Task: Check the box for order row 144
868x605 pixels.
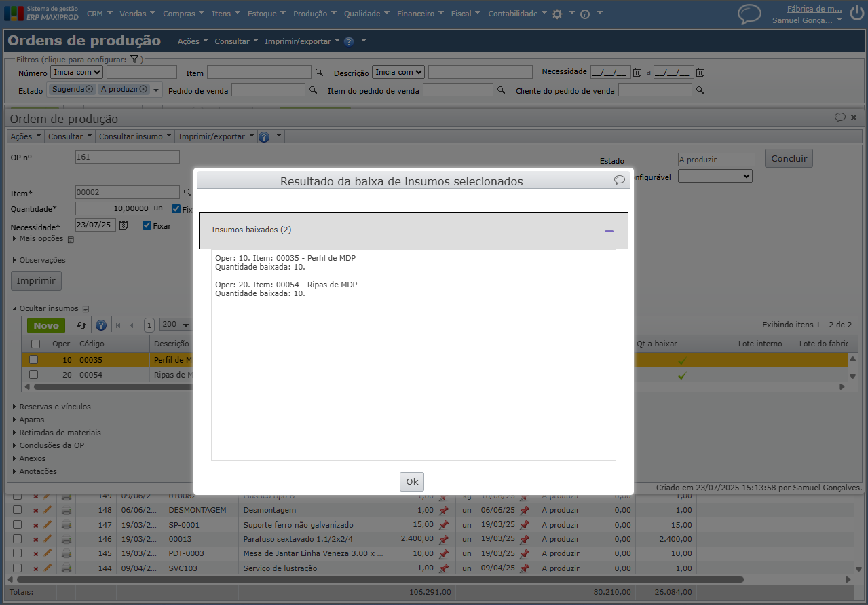Action: [x=18, y=568]
